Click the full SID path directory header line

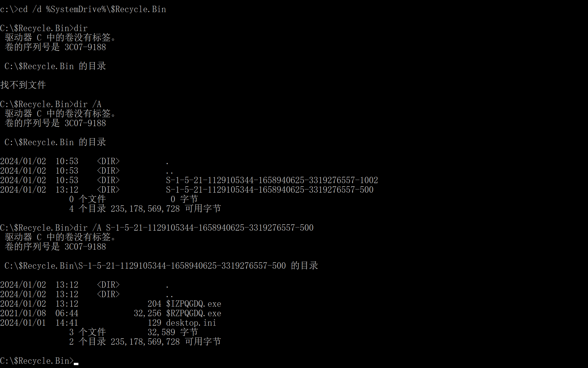(x=161, y=266)
